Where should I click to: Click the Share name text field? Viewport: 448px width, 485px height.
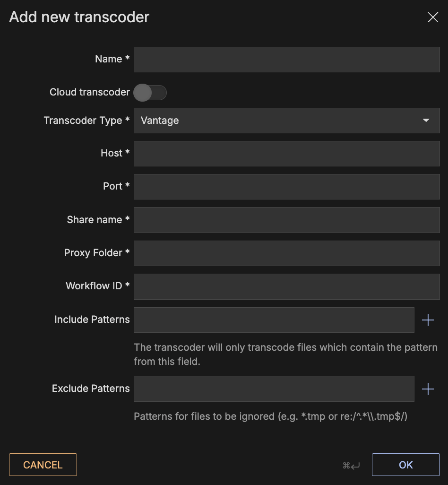pos(286,220)
